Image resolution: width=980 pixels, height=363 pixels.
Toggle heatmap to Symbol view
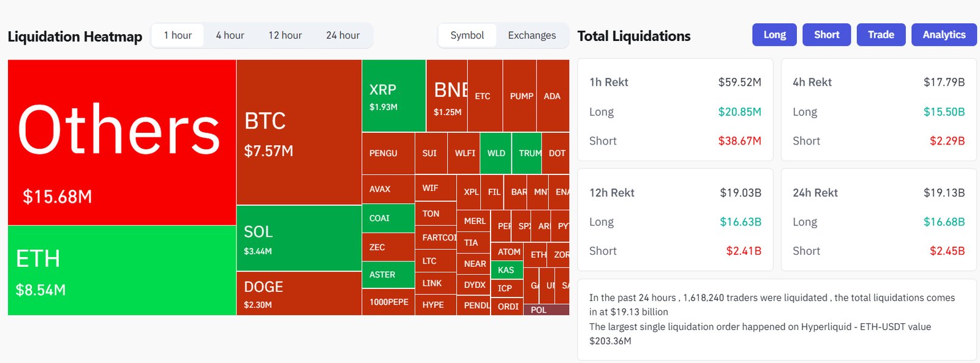467,35
